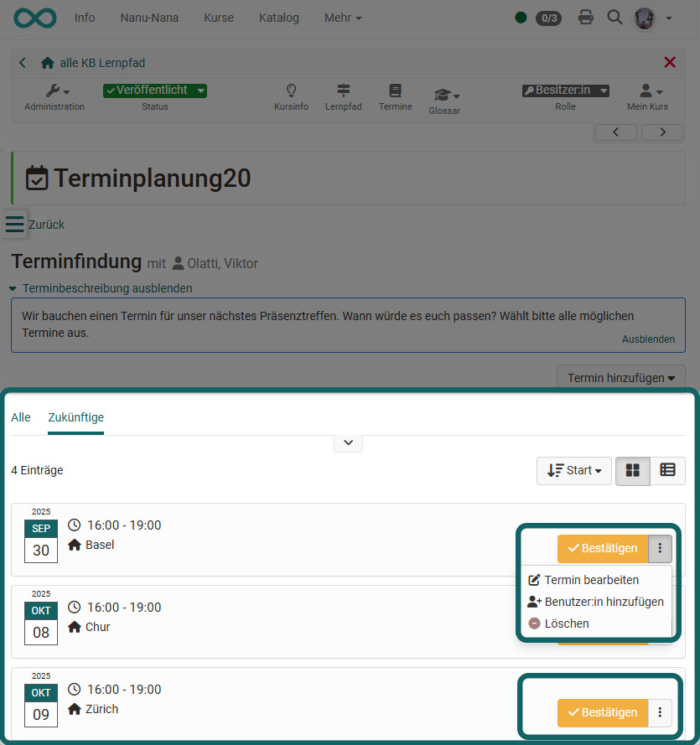The width and height of the screenshot is (700, 745).
Task: Switch to the Alle tab
Action: [x=20, y=416]
